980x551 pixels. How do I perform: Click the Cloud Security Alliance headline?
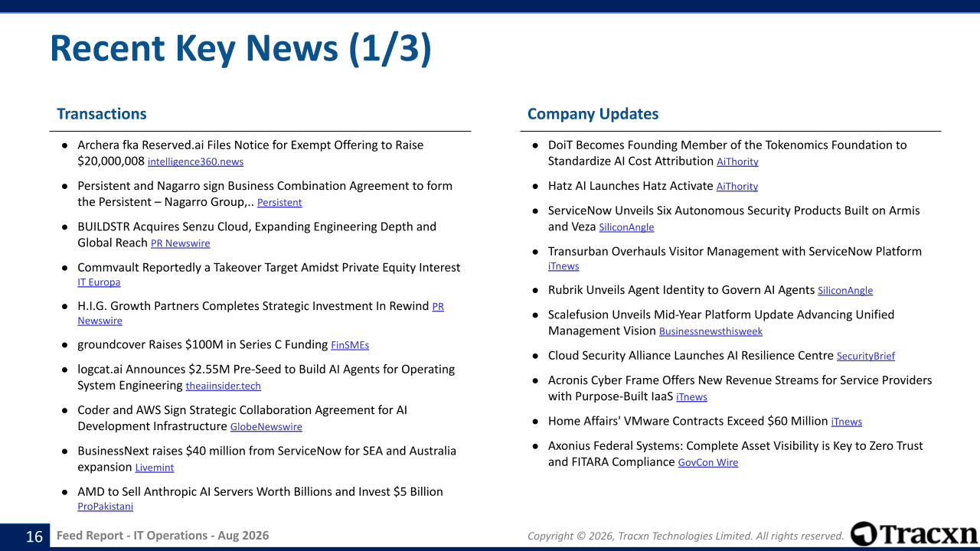[691, 356]
